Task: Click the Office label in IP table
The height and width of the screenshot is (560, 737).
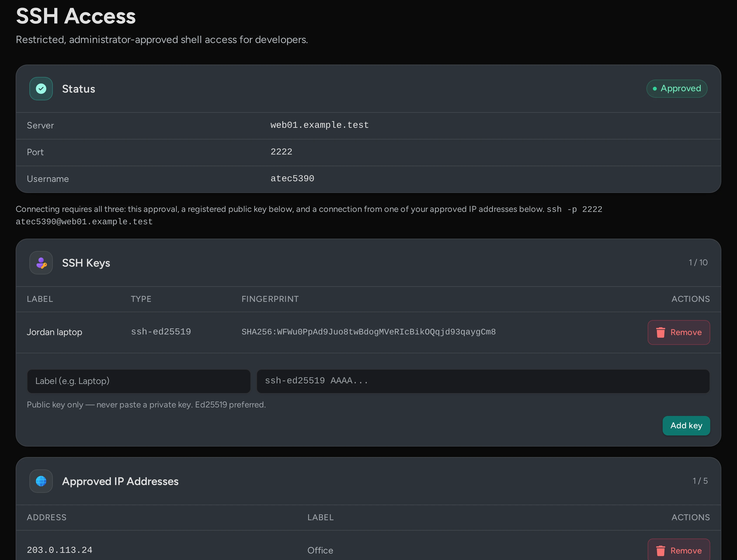Action: [x=320, y=550]
